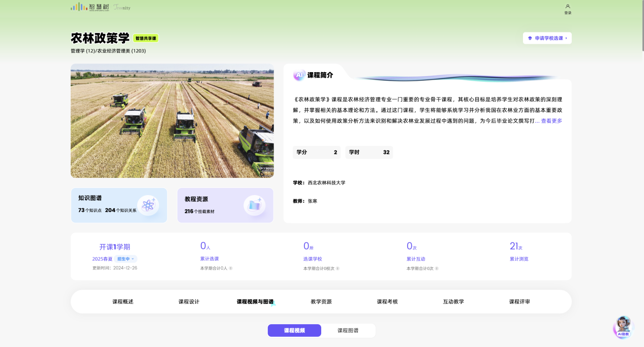Click the 申请学校选课 button
644x347 pixels.
point(547,38)
